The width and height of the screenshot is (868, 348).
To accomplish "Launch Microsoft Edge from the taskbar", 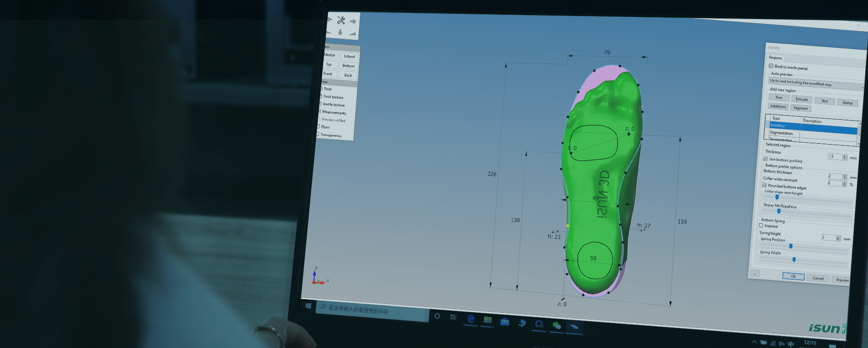I will tap(471, 319).
